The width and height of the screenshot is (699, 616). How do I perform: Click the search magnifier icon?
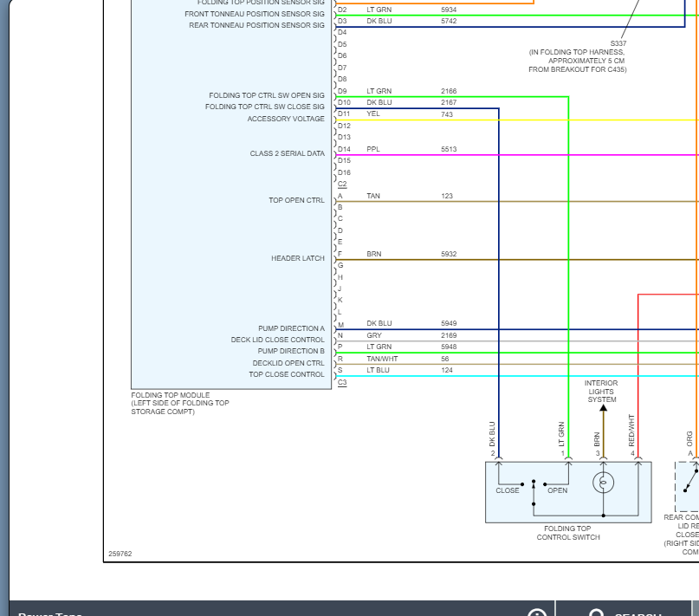(x=596, y=612)
